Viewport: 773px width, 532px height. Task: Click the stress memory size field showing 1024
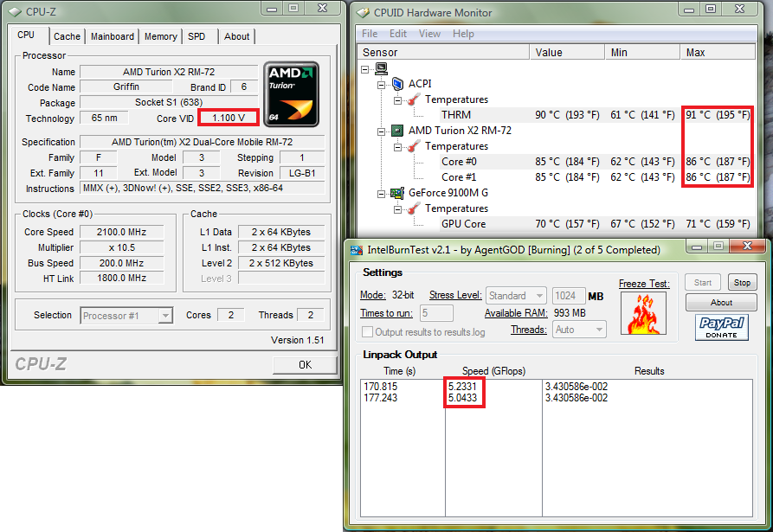point(569,296)
